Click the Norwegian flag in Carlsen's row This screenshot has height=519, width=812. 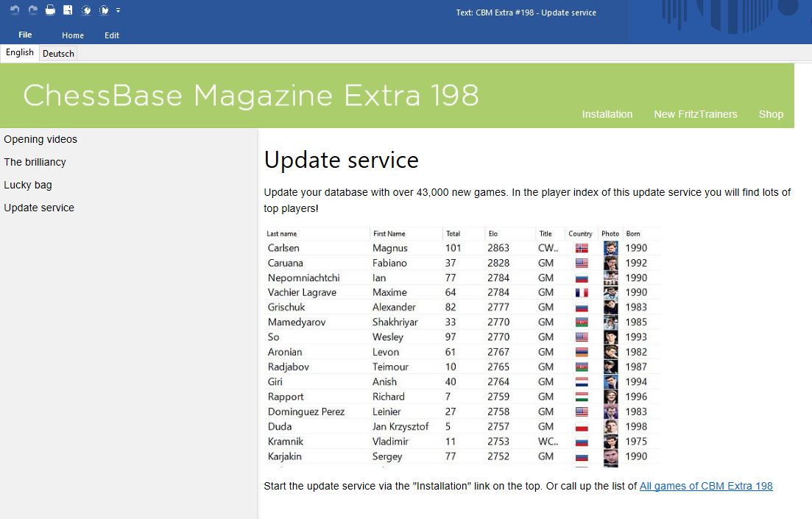click(x=582, y=248)
